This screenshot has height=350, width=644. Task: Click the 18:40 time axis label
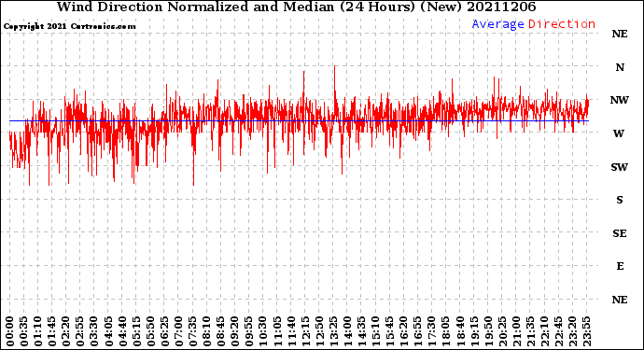[459, 331]
